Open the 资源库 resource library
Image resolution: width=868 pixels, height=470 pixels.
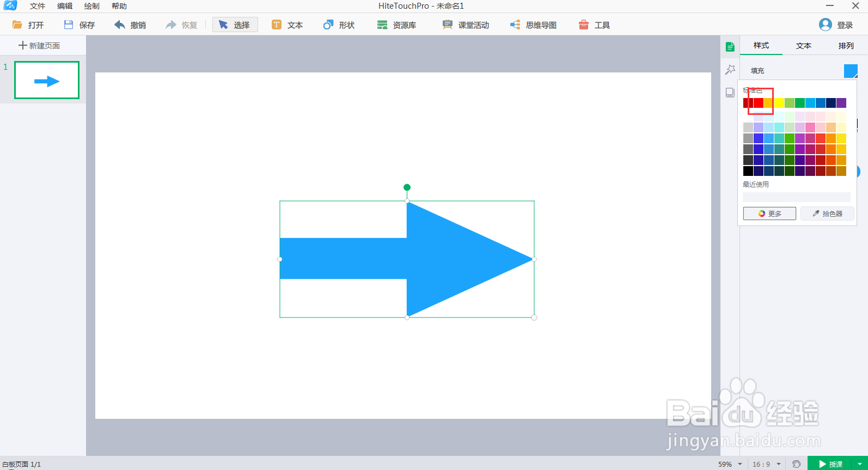[x=396, y=25]
